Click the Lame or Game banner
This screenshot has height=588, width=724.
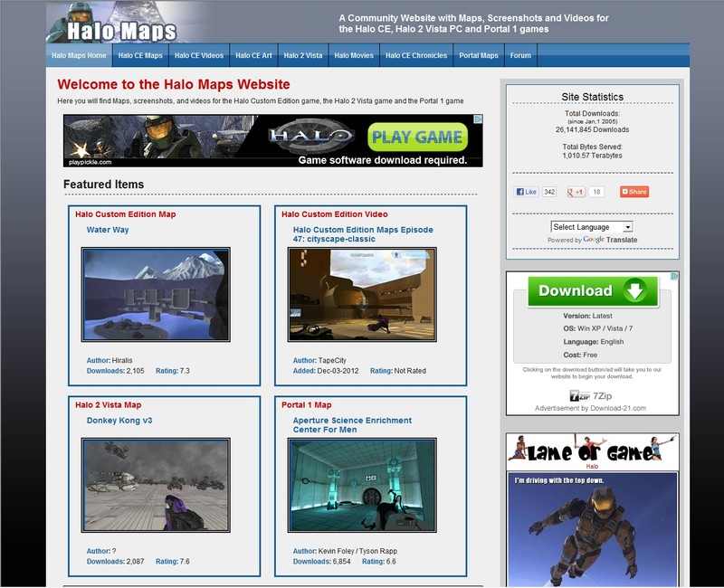[592, 450]
